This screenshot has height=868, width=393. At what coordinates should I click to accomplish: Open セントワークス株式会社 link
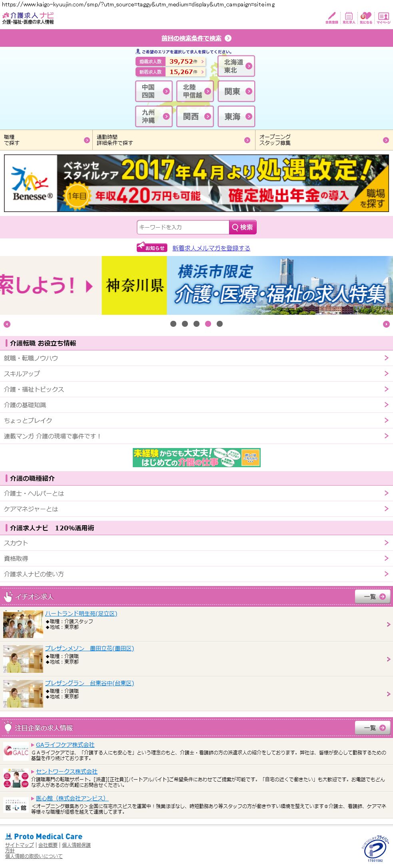(67, 771)
